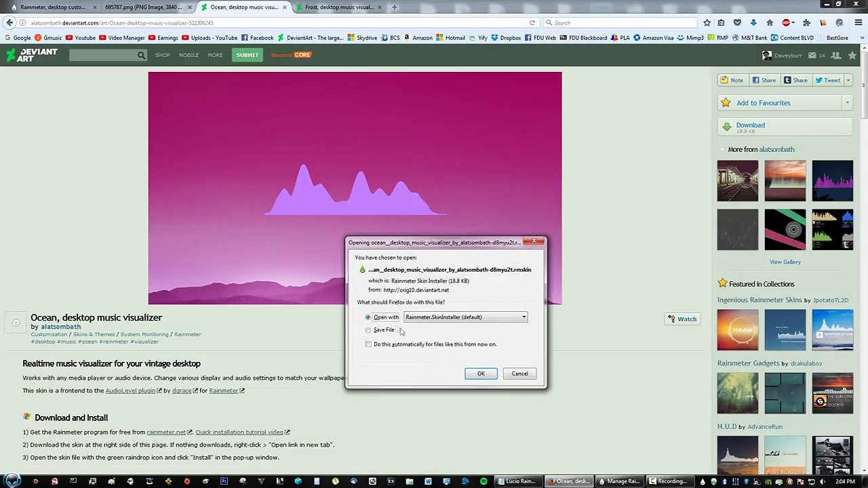Image resolution: width=868 pixels, height=488 pixels.
Task: Click the Watch button
Action: [x=682, y=319]
